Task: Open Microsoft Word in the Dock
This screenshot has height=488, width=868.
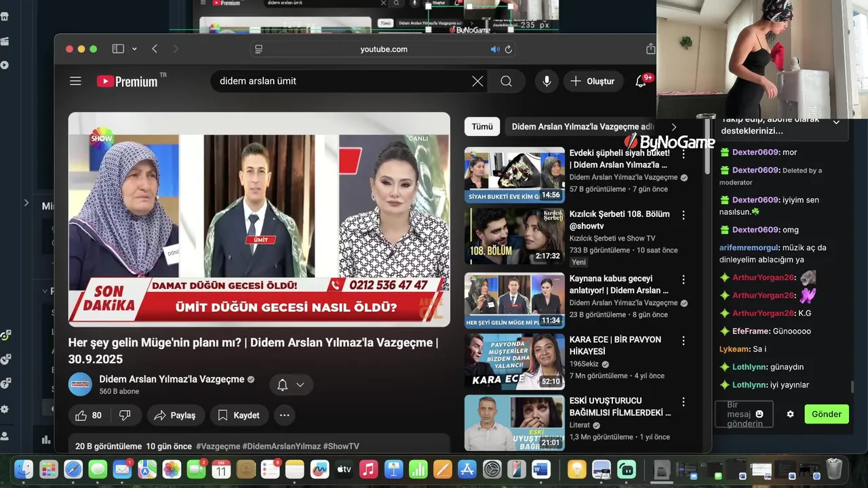Action: (x=540, y=469)
